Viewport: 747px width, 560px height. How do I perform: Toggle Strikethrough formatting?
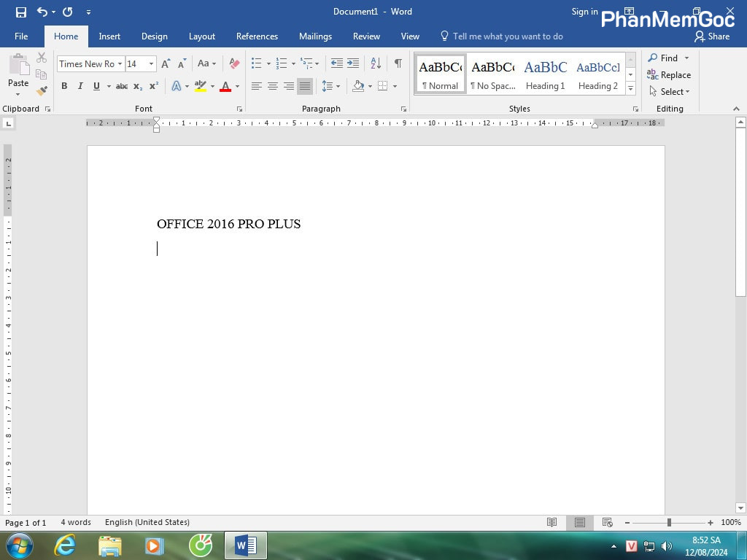coord(122,86)
